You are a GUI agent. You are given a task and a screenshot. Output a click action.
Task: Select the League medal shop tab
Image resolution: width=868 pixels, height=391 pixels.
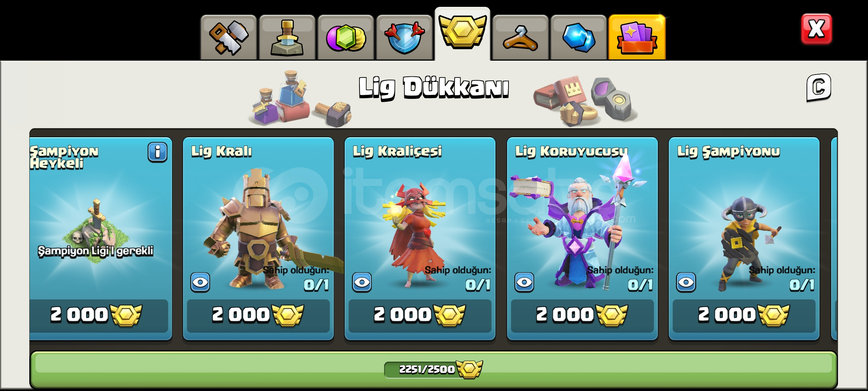462,34
